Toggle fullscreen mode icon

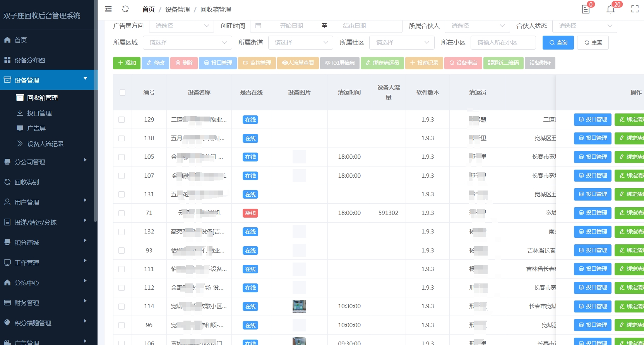point(635,9)
